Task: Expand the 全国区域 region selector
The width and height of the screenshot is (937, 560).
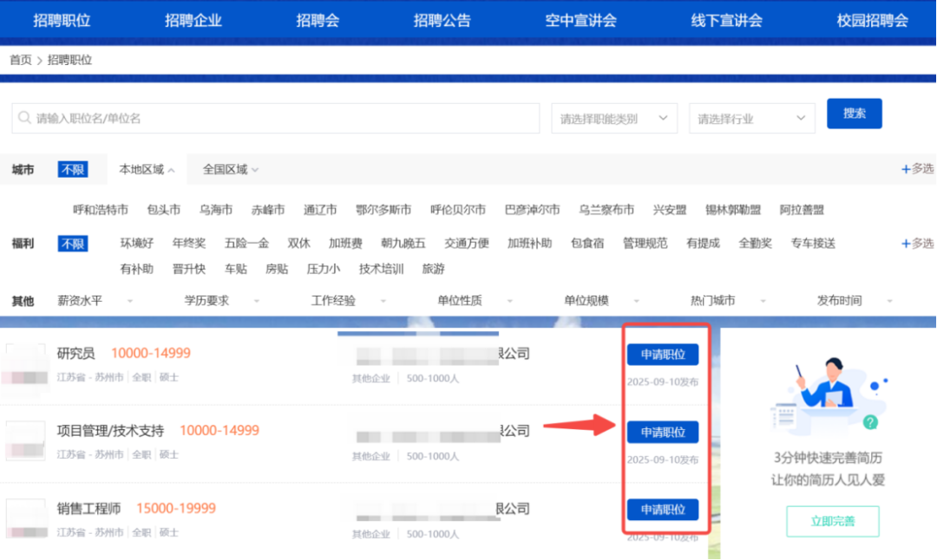Action: coord(228,169)
